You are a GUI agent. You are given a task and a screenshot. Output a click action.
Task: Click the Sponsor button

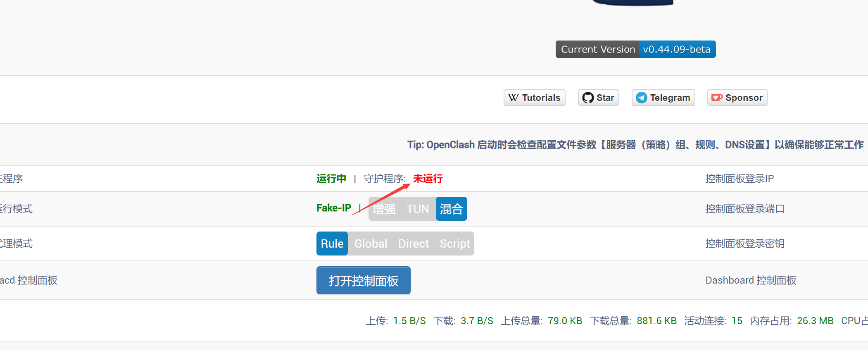(737, 98)
